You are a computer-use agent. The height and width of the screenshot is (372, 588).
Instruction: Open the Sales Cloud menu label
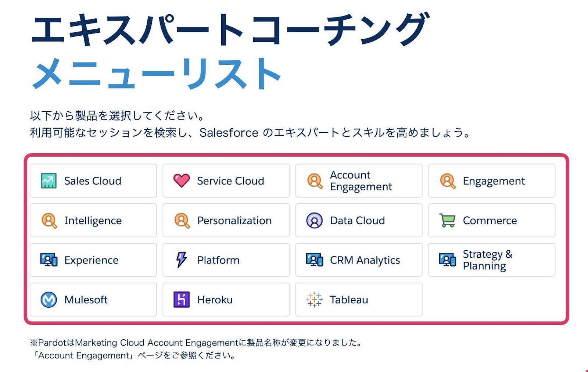pos(93,181)
